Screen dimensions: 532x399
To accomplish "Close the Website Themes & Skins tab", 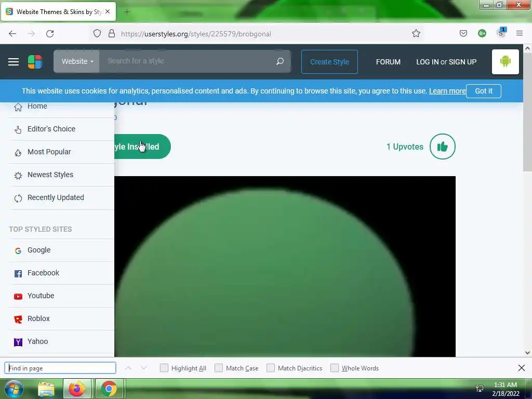I will [108, 11].
